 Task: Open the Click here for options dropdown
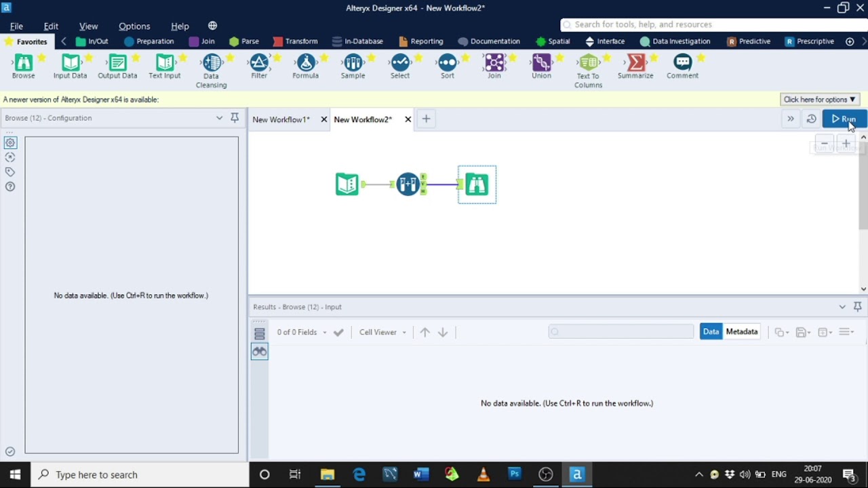point(820,100)
